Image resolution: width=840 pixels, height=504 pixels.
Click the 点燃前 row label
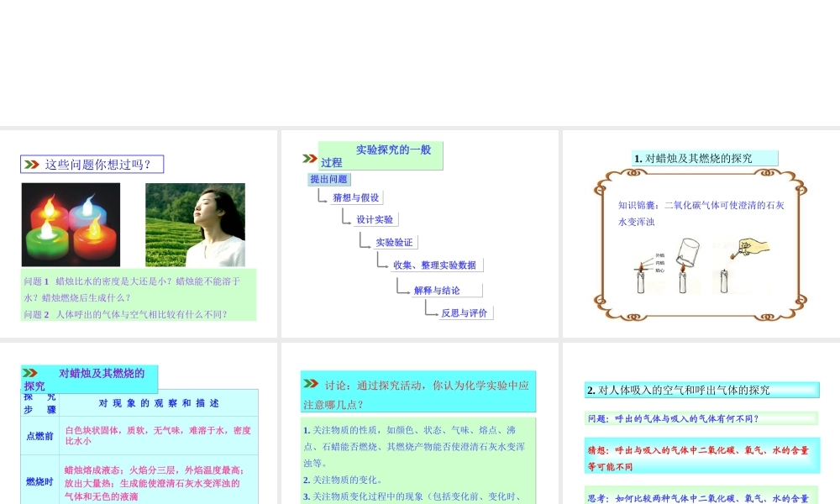pos(39,436)
